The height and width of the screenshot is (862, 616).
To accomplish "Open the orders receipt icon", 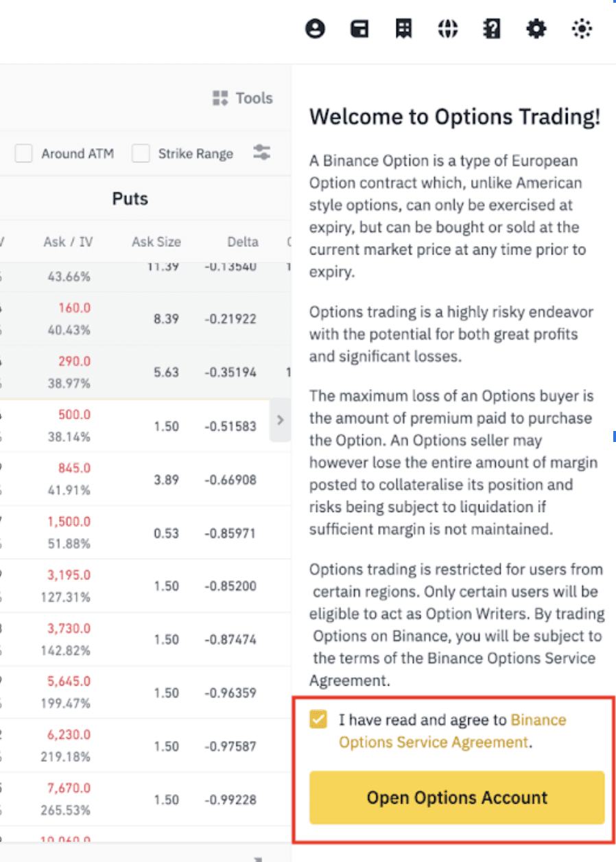I will pyautogui.click(x=403, y=29).
